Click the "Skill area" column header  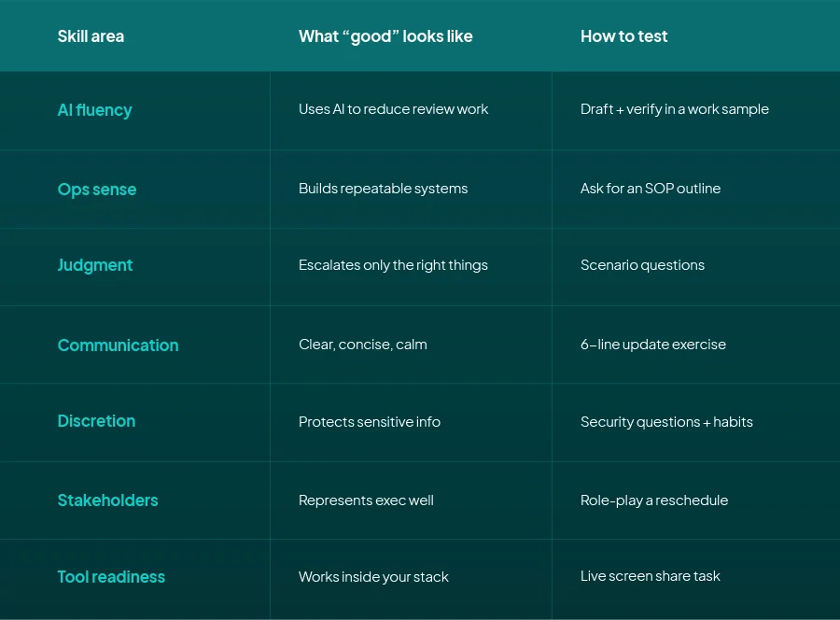91,36
